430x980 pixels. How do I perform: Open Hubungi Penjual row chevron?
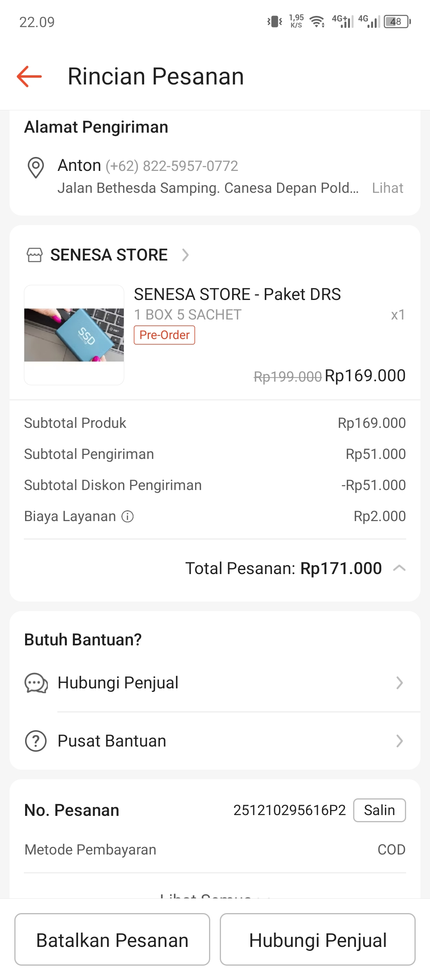click(x=400, y=683)
